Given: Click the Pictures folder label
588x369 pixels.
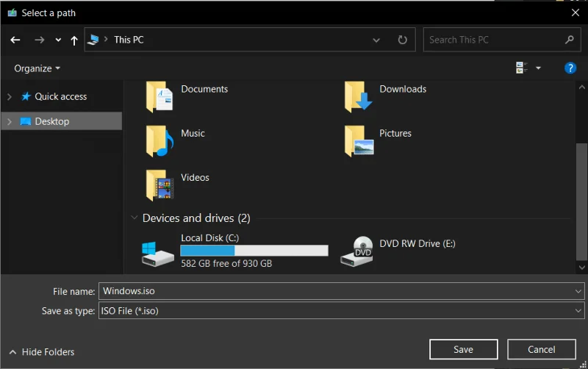Looking at the screenshot, I should (x=395, y=133).
